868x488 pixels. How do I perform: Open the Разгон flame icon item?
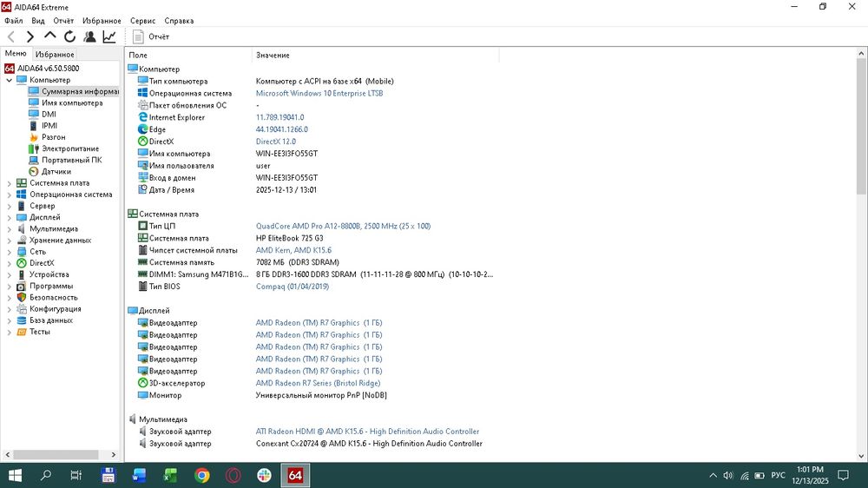pos(34,137)
